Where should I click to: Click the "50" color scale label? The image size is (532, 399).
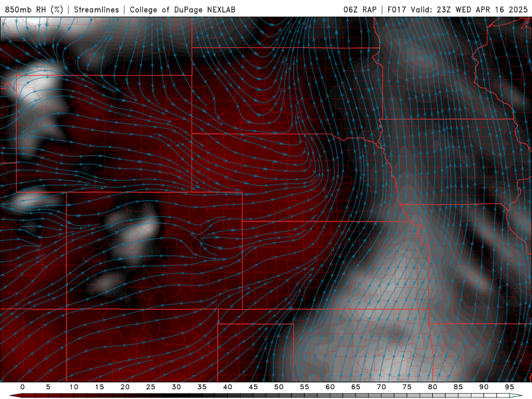click(x=279, y=387)
